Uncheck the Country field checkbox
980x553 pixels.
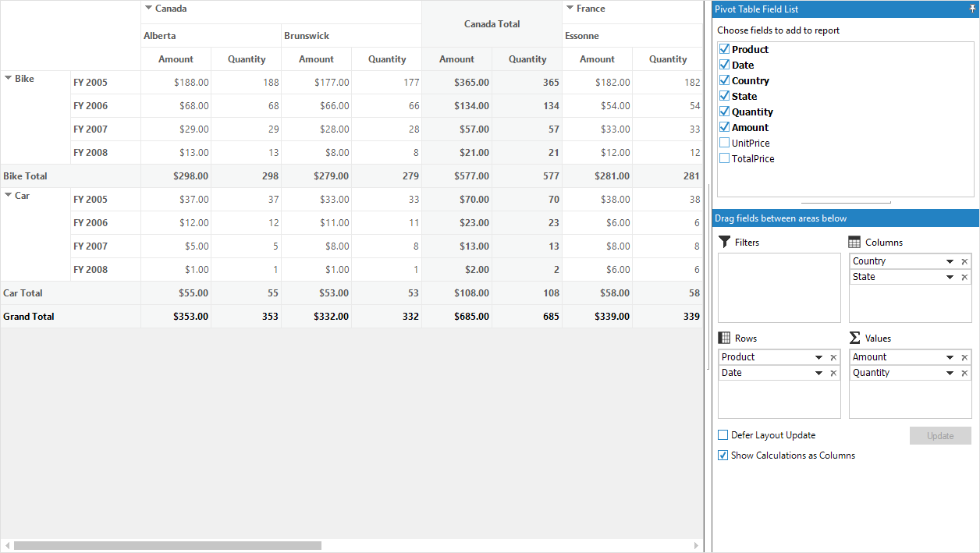click(x=724, y=80)
